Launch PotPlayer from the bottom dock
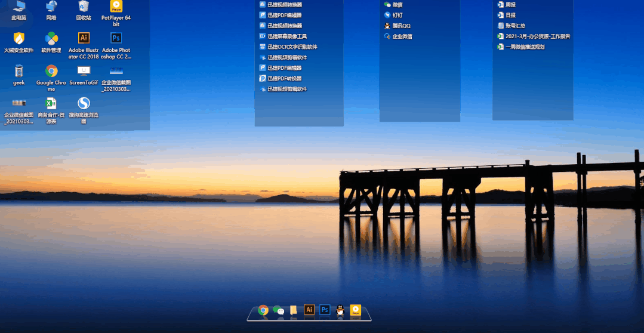Viewport: 644px width, 333px height. tap(355, 310)
